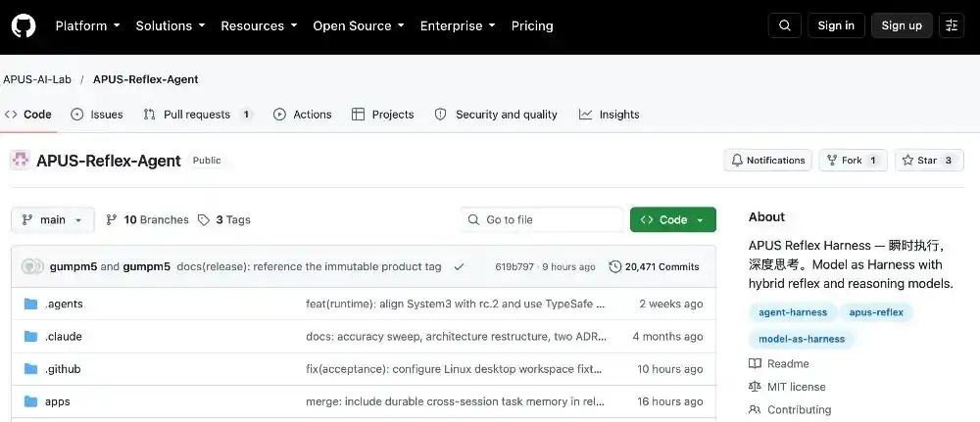980x422 pixels.
Task: Click the Sign up button
Action: pyautogui.click(x=902, y=25)
